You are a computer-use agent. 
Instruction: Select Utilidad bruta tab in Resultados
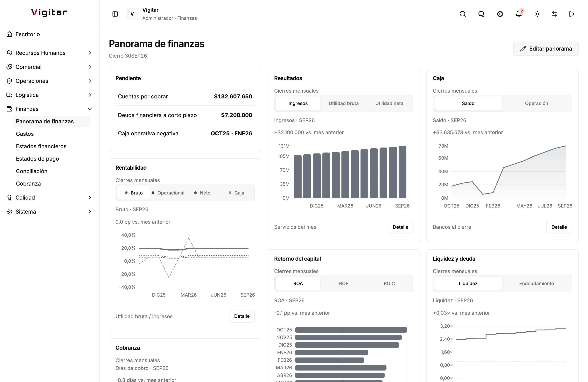tap(344, 103)
